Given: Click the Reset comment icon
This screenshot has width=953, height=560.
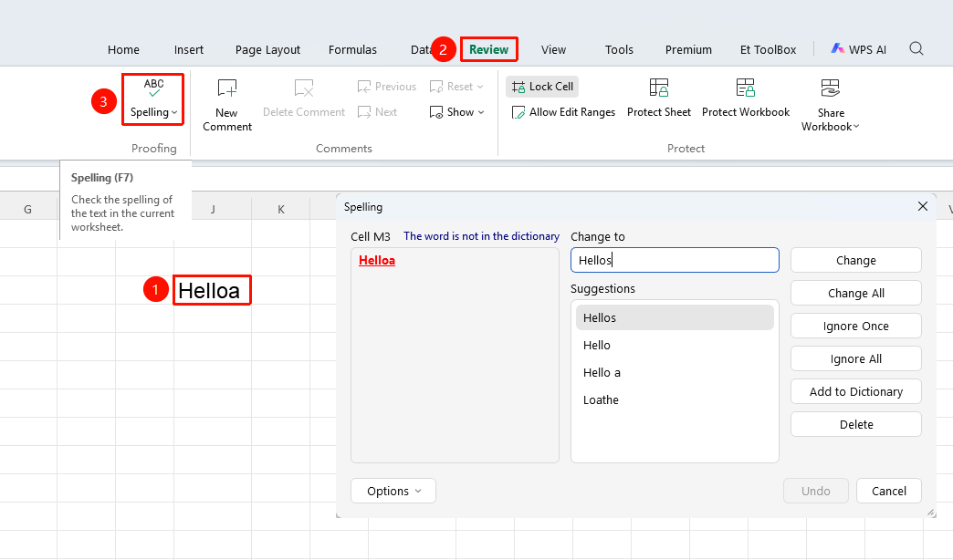Looking at the screenshot, I should 435,87.
